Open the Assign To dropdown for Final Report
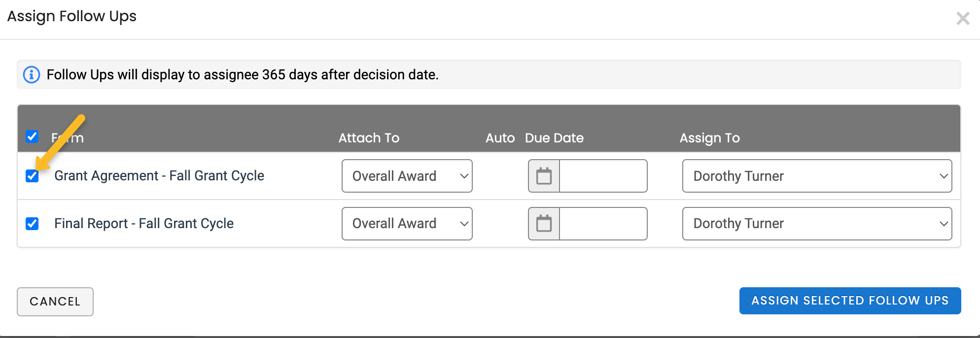 click(817, 223)
